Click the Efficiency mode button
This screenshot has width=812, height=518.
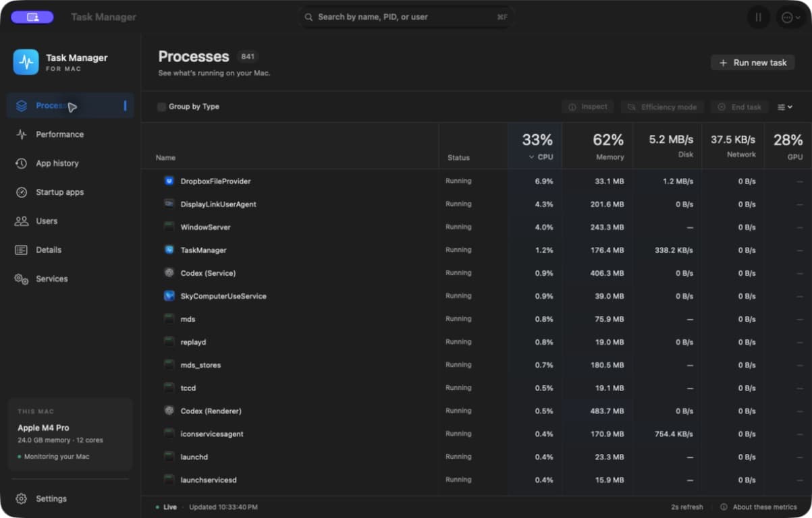(663, 107)
